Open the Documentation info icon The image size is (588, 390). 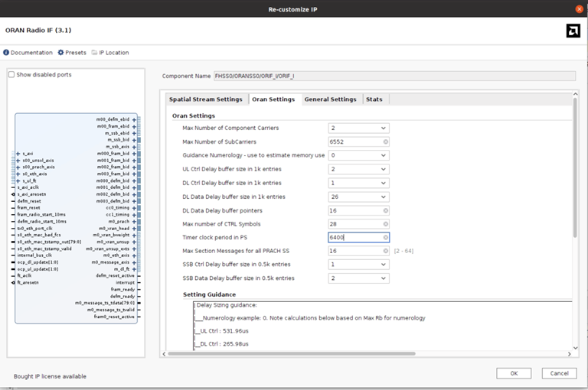click(7, 53)
